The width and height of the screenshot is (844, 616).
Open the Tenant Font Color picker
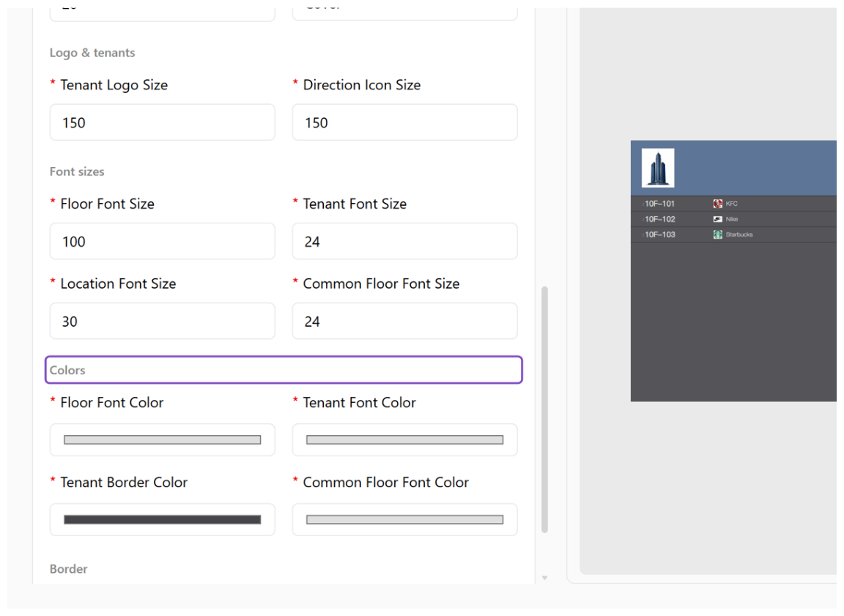click(404, 440)
